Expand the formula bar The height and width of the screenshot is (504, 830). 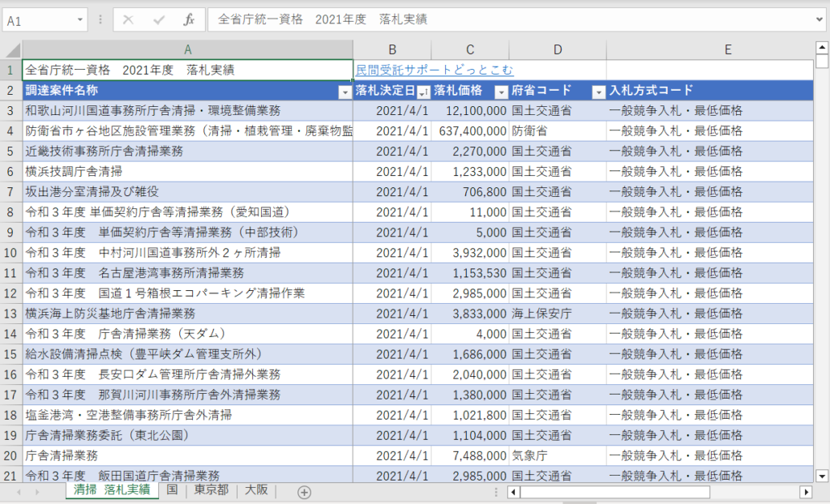[820, 19]
